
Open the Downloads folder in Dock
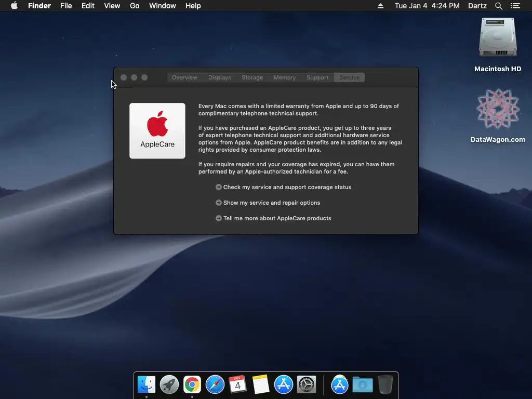pos(362,384)
